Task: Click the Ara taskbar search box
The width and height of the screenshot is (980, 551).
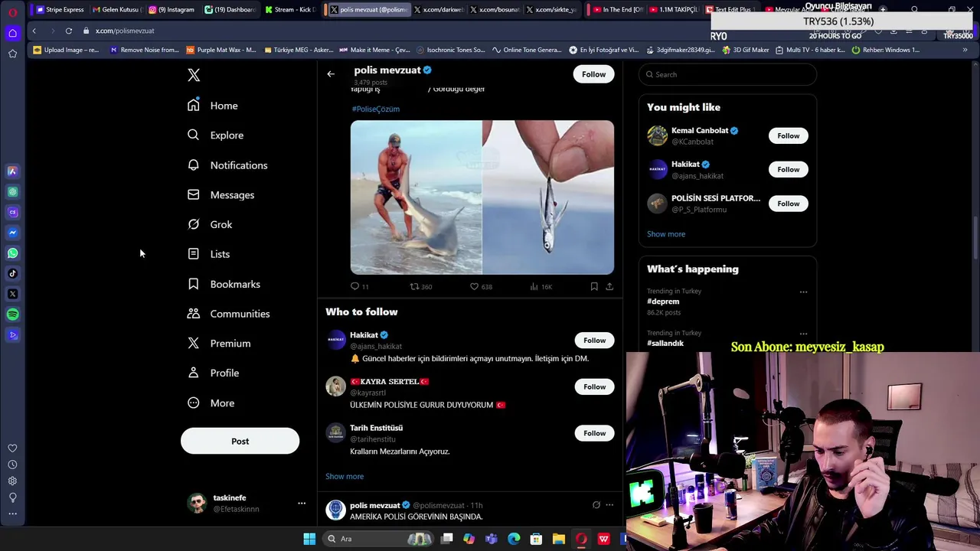Action: tap(378, 539)
